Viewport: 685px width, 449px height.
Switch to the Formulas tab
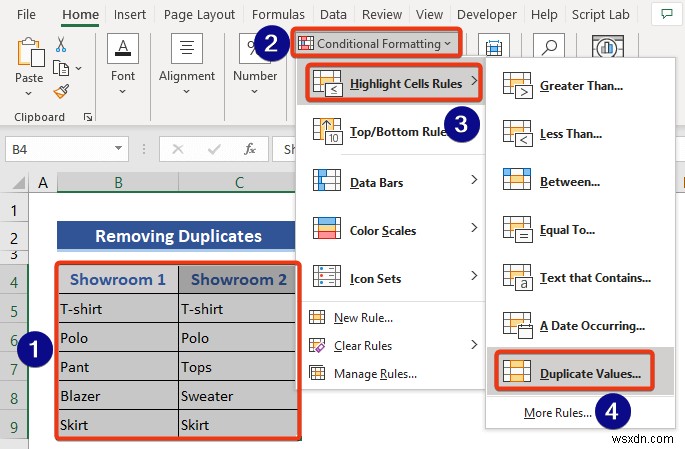pyautogui.click(x=278, y=14)
